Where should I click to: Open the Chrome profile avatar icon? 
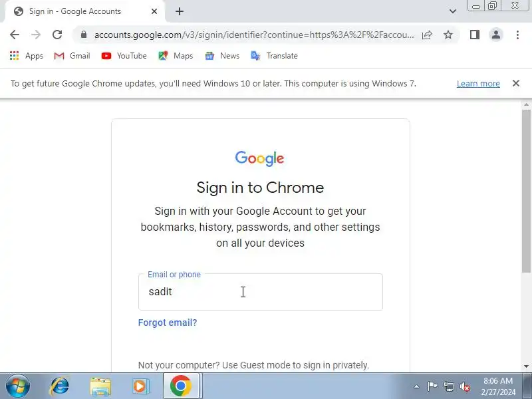pos(496,35)
